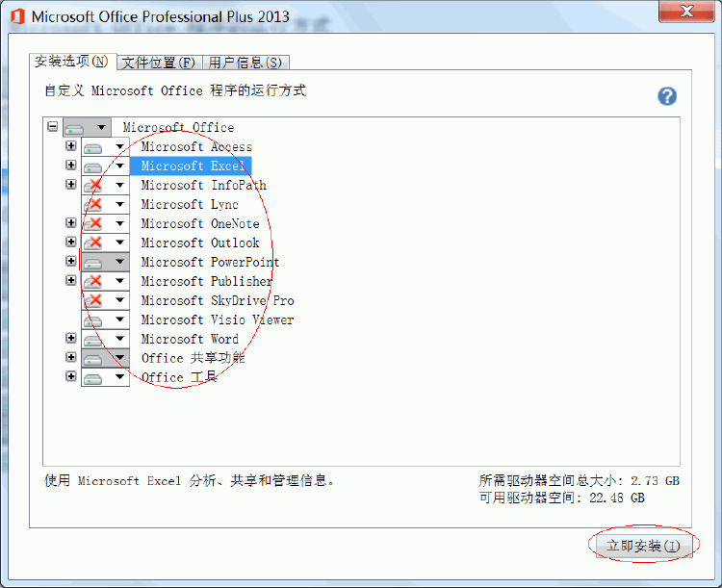Click the red X icon for SkyDrive Pro

[93, 301]
